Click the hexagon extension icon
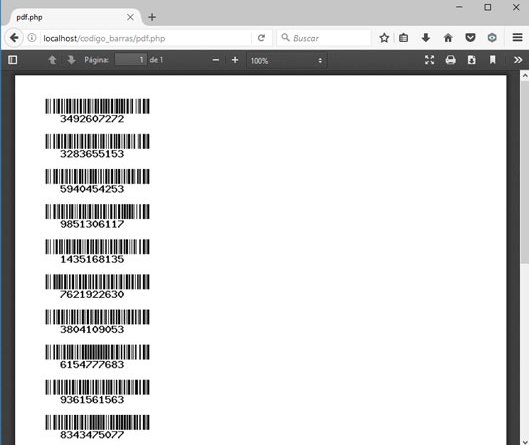The width and height of the screenshot is (529, 445). tap(492, 37)
